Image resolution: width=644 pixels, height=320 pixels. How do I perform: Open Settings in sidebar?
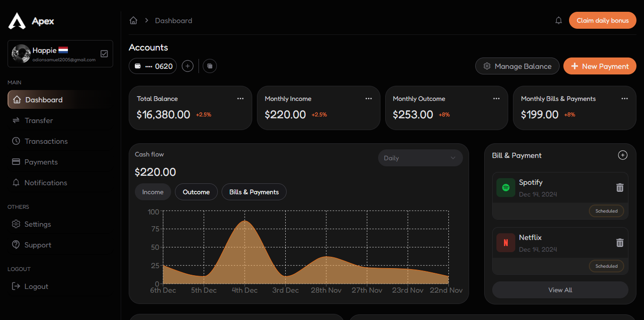[60, 224]
